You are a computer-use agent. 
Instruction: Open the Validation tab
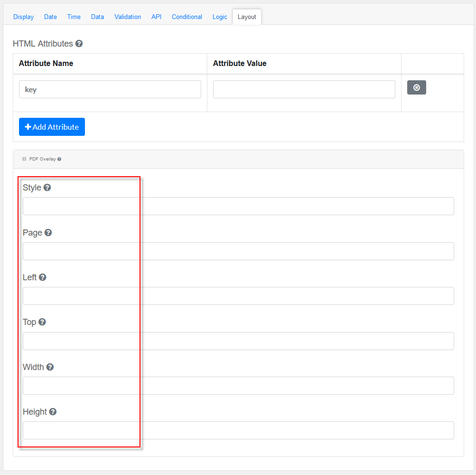point(128,17)
